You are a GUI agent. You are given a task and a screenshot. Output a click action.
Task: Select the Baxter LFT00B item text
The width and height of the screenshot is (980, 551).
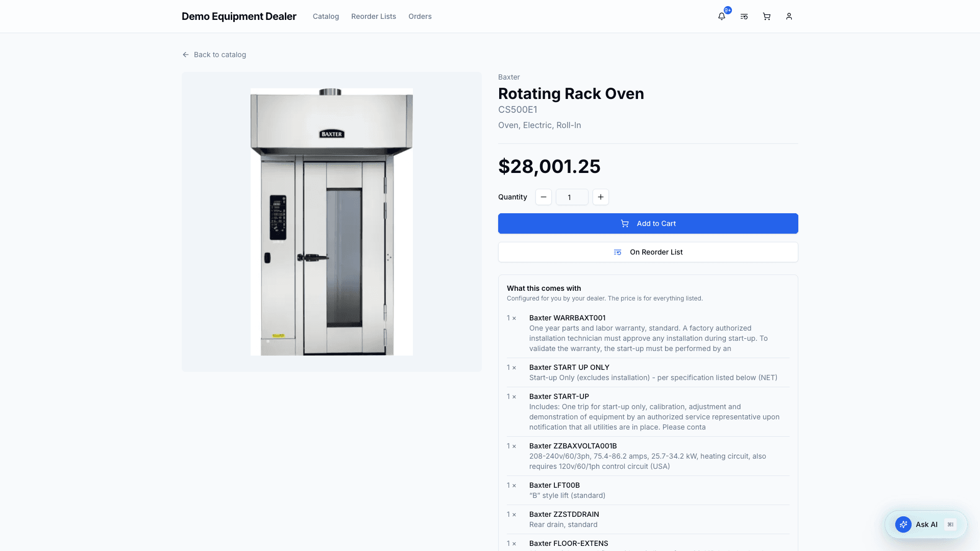point(554,485)
